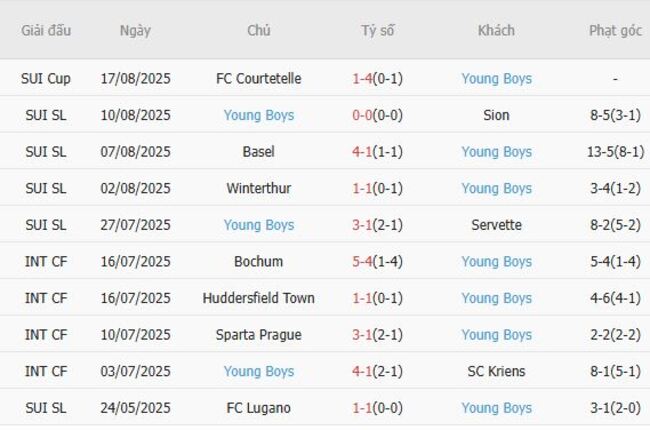Open the FC Lugano team link
This screenshot has height=430, width=650.
pyautogui.click(x=258, y=408)
